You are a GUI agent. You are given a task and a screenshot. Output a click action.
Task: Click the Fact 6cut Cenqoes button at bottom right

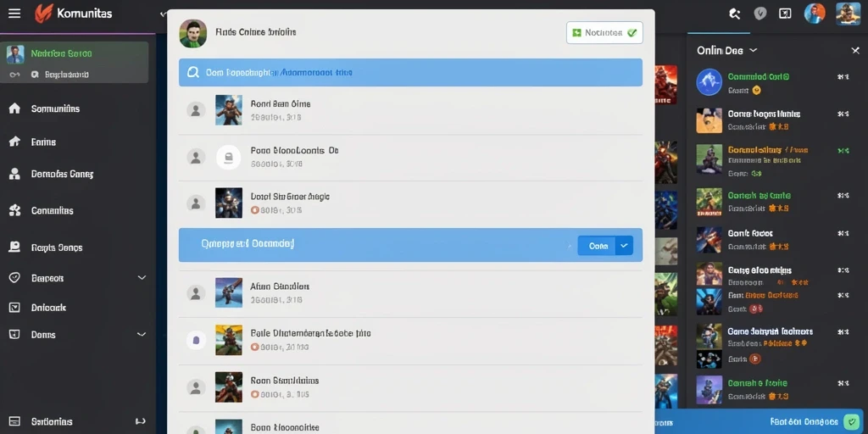click(804, 422)
